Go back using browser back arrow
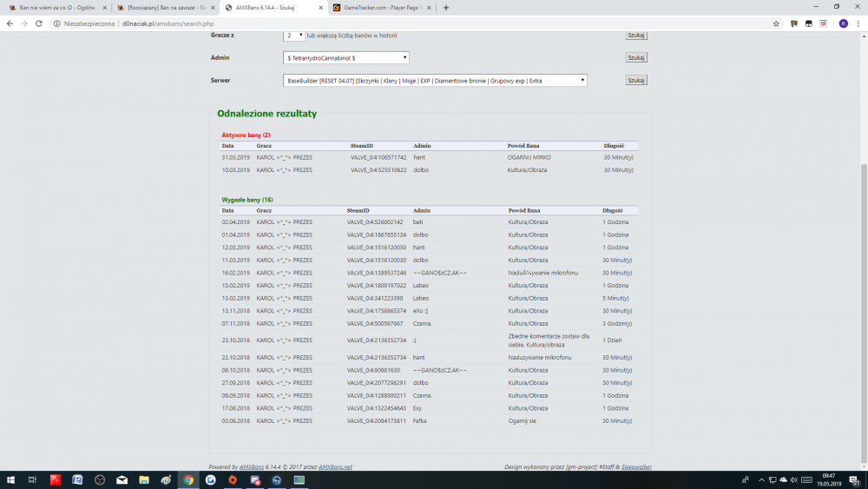 tap(10, 23)
